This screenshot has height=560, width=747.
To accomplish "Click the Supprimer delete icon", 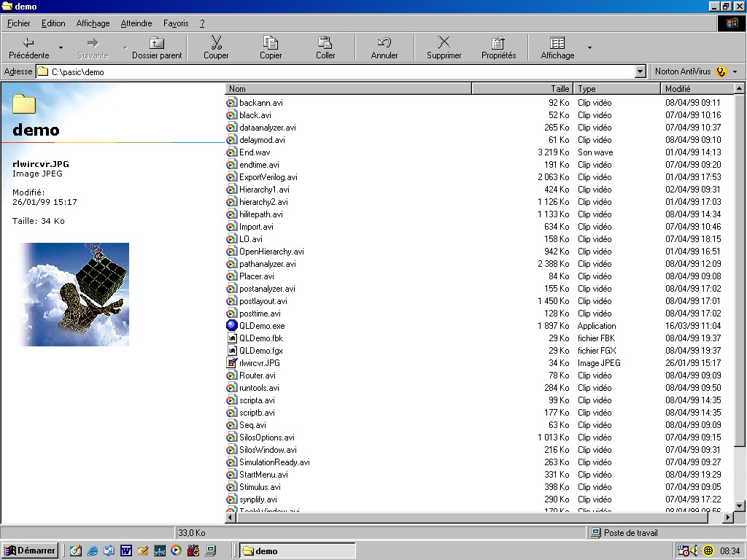I will click(444, 43).
